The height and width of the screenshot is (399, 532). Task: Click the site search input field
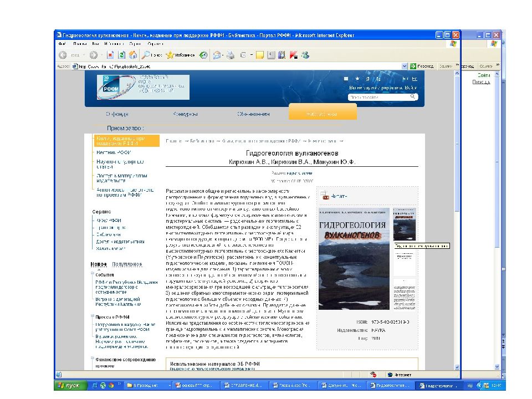(x=379, y=97)
